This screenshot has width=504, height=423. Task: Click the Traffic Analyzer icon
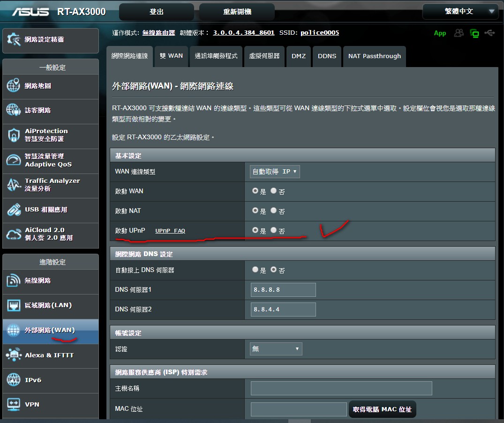pos(14,184)
